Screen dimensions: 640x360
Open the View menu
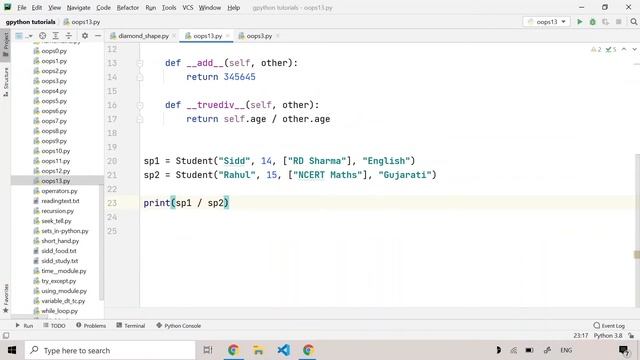tap(54, 8)
